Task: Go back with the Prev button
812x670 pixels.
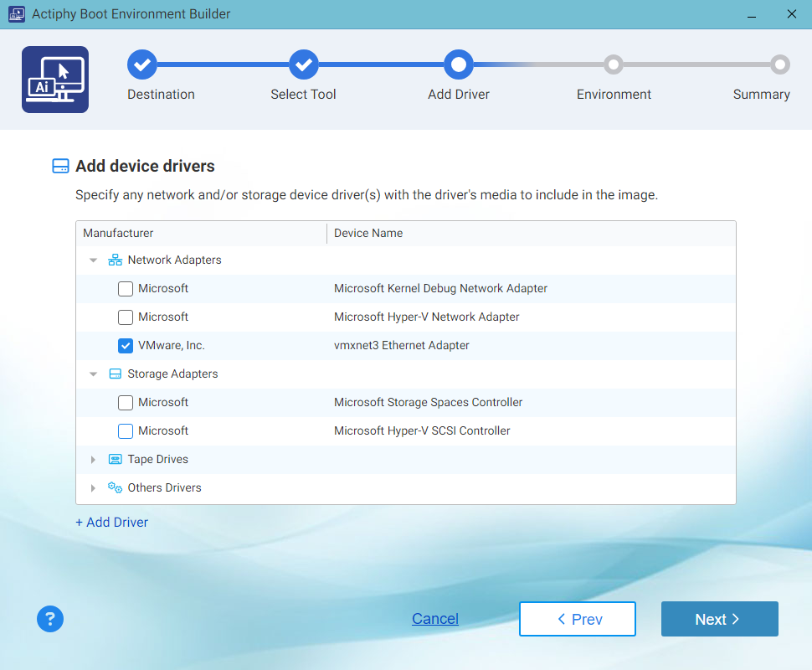Action: (578, 619)
